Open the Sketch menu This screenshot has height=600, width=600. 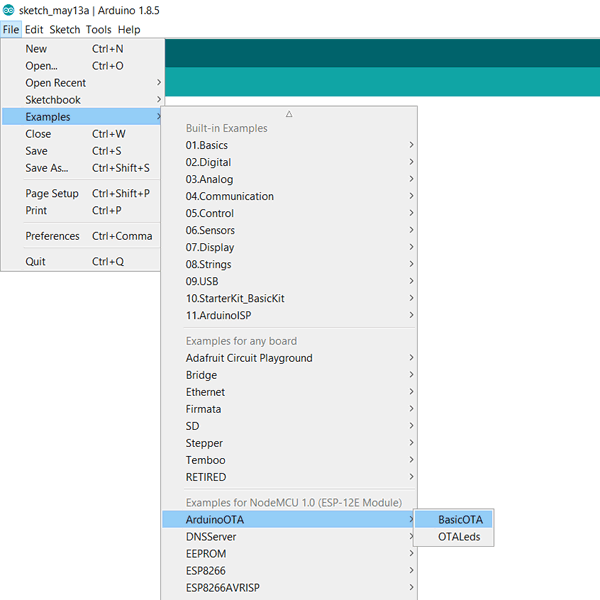point(65,30)
